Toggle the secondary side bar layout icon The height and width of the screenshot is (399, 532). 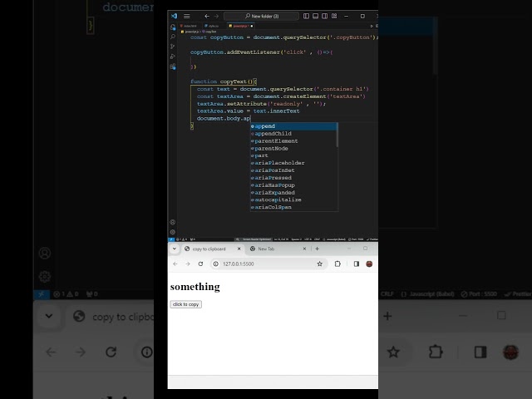click(x=325, y=16)
